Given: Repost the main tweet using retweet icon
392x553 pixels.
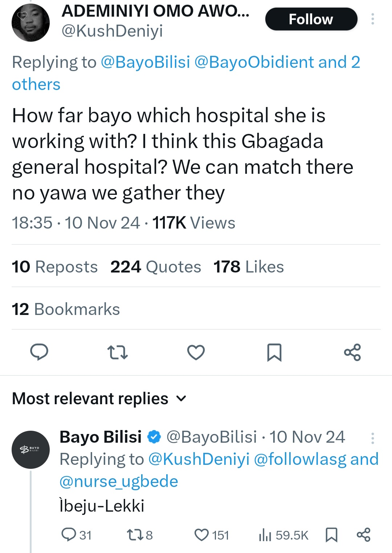Looking at the screenshot, I should point(118,352).
